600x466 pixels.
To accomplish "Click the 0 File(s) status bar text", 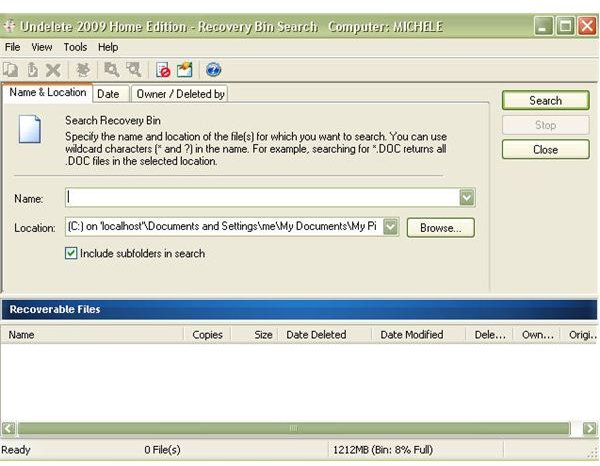I will pos(162,450).
